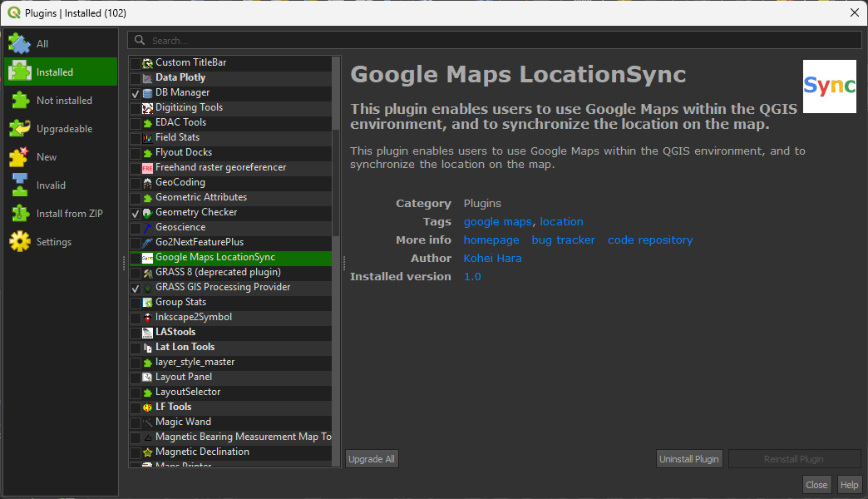
Task: Click the Help button
Action: click(x=849, y=485)
